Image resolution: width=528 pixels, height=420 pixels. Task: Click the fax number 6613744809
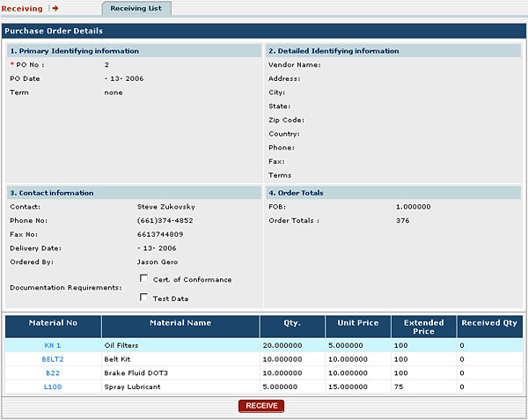coord(160,234)
